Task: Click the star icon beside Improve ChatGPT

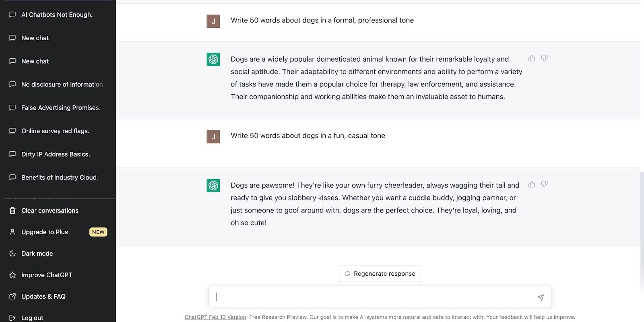Action: [x=12, y=275]
